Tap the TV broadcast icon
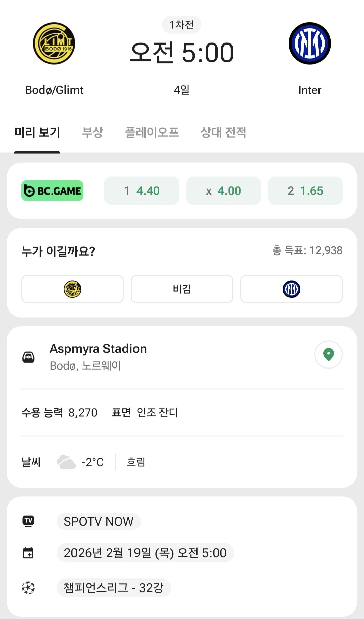The width and height of the screenshot is (364, 619). [x=28, y=521]
